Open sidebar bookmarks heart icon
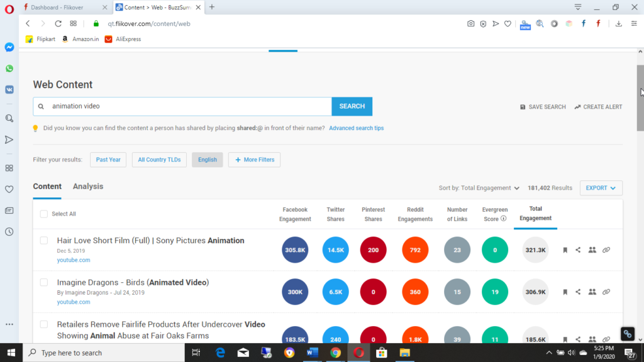The width and height of the screenshot is (644, 362). click(x=9, y=190)
